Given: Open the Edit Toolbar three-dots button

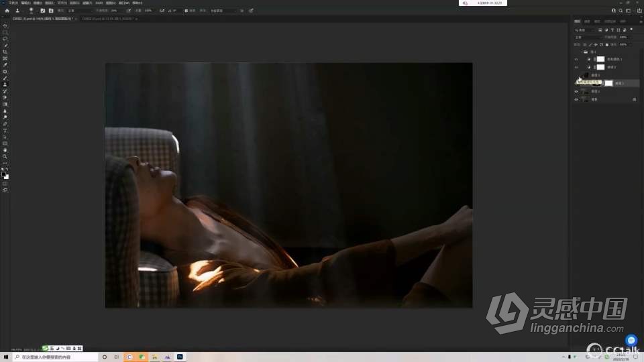Looking at the screenshot, I should click(5, 163).
